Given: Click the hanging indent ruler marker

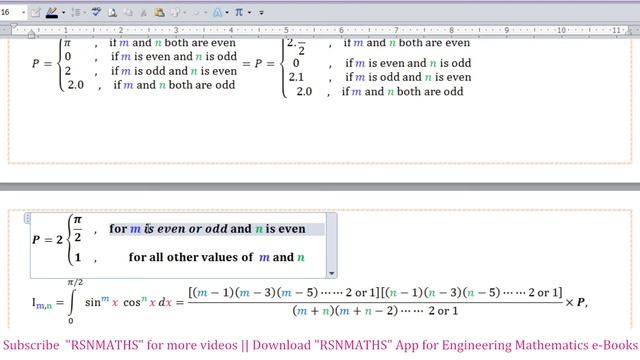Looking at the screenshot, I should point(31,34).
